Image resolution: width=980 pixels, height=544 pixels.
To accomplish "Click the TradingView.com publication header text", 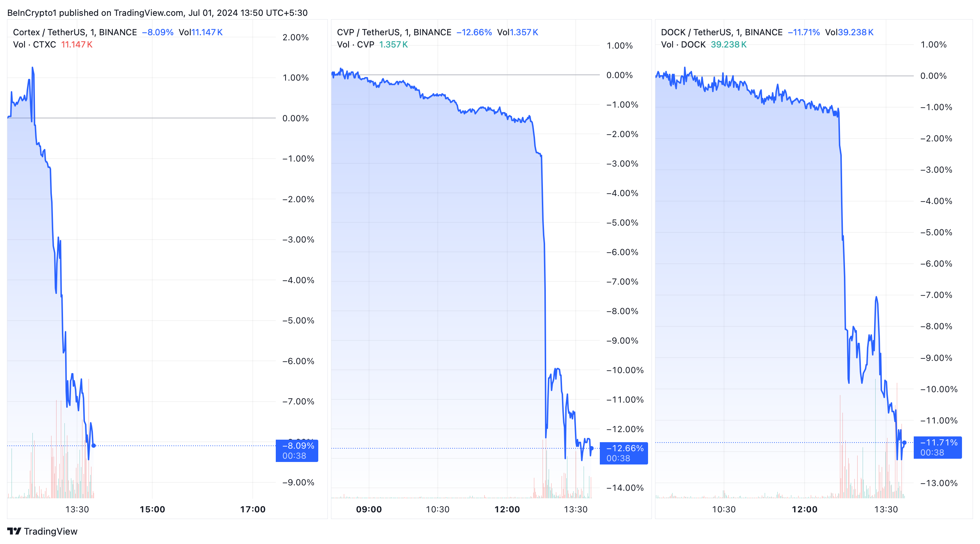I will (x=157, y=13).
